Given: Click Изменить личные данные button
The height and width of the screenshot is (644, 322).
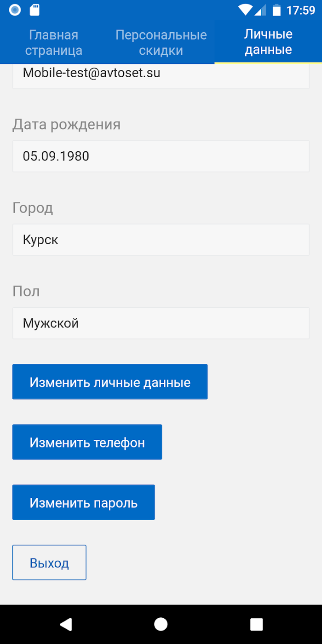Looking at the screenshot, I should click(110, 382).
